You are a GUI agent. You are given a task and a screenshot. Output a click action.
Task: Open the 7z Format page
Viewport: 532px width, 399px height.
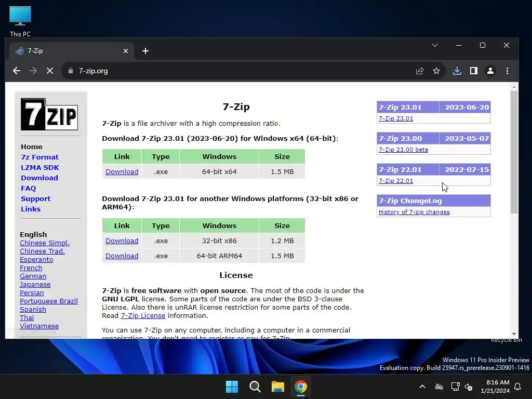(39, 157)
